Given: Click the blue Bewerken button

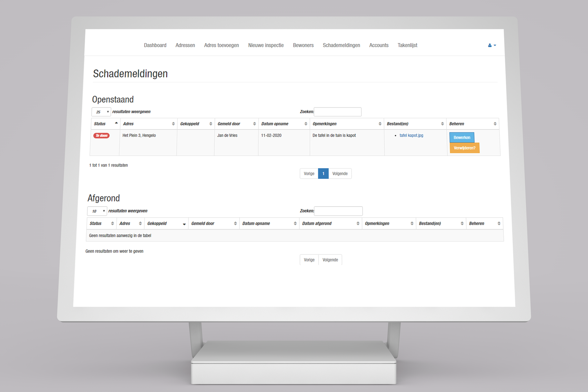Looking at the screenshot, I should point(462,138).
